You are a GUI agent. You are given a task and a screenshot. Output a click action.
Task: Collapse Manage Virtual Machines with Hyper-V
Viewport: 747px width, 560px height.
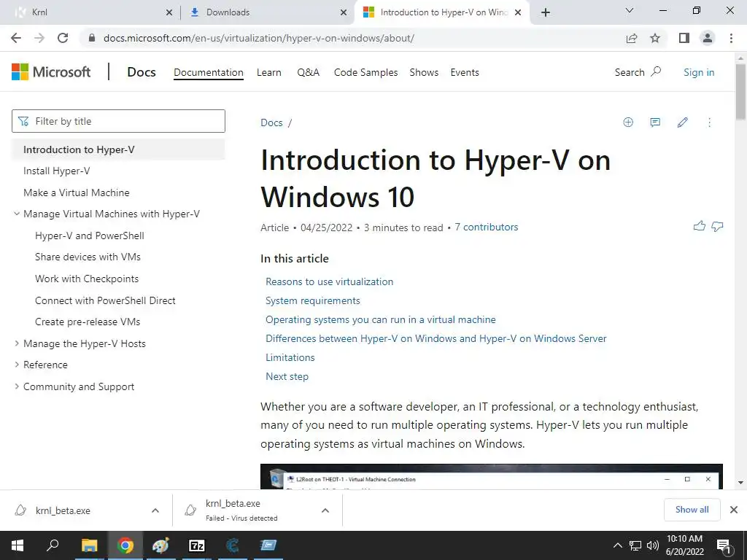[x=17, y=214]
